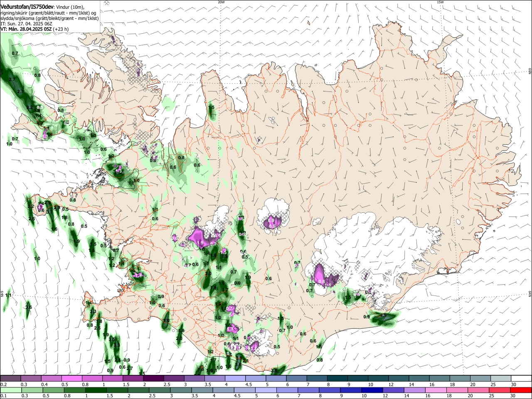Choose the pale periwinkle swatch between 5 and 6
This screenshot has width=532, height=399.
[266, 390]
